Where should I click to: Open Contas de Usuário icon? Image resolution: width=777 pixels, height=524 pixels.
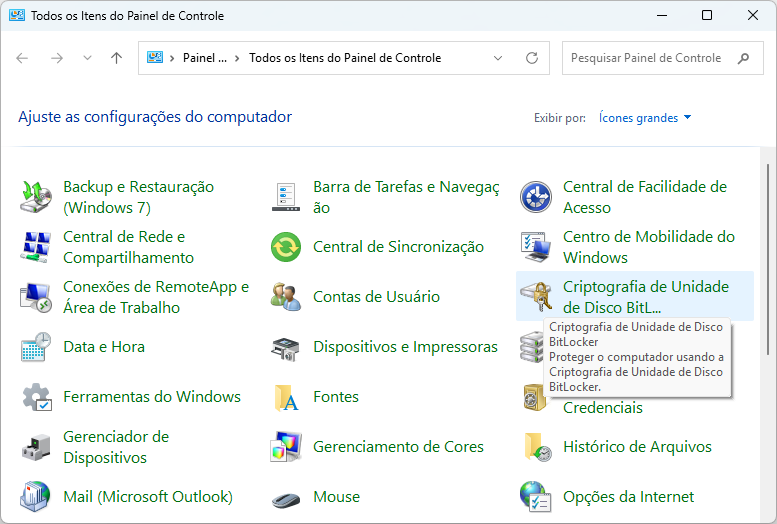286,296
